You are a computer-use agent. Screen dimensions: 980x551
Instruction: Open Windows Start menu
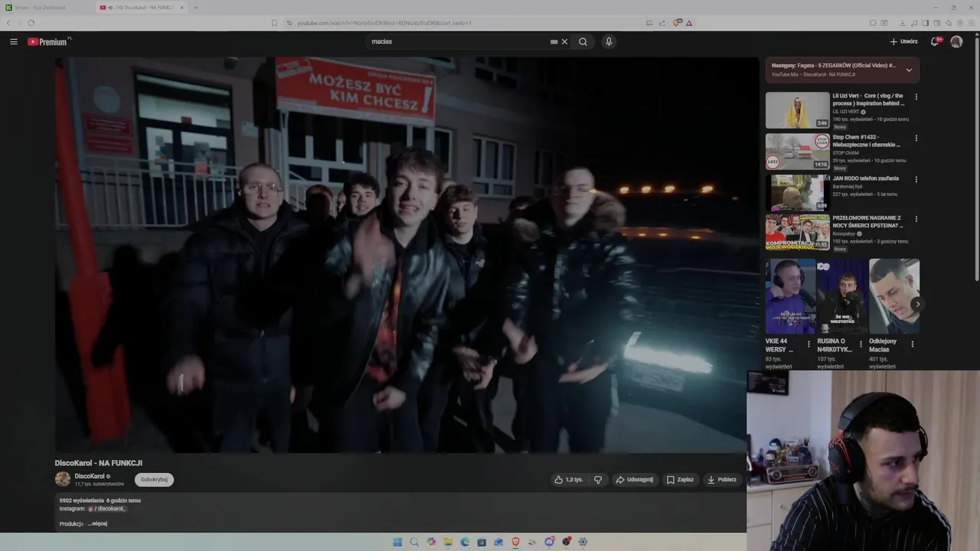[x=397, y=542]
